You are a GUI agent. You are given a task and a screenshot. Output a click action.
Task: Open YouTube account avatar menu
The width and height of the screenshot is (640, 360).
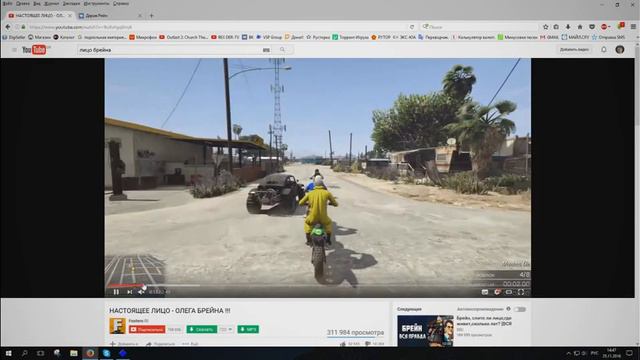[x=620, y=50]
